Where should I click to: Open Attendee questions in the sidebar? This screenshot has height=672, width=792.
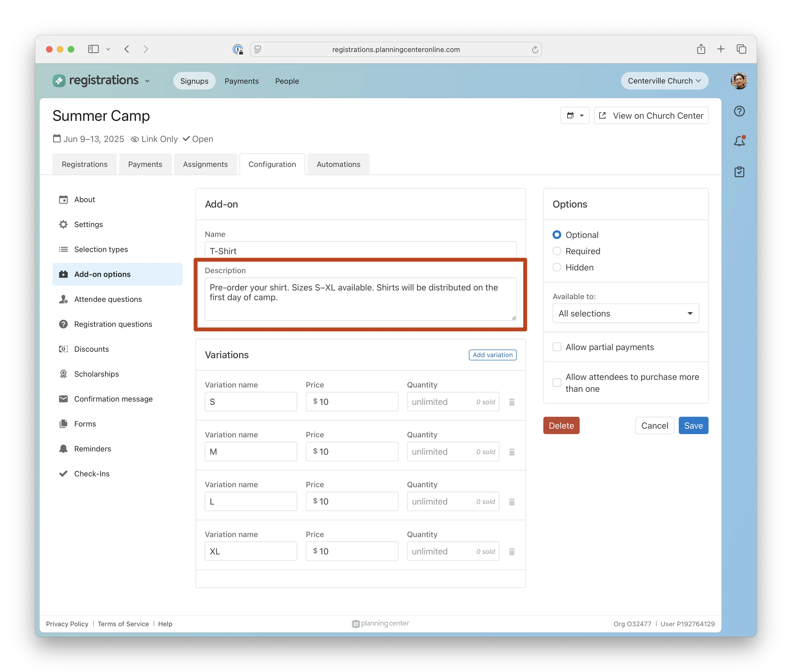click(118, 299)
